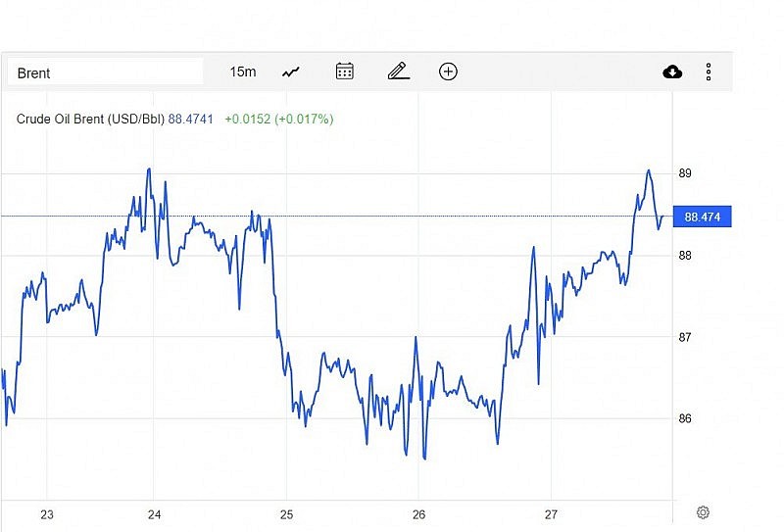Viewport: 784px width, 532px height.
Task: Click the 23 date marker on x-axis
Action: click(46, 514)
